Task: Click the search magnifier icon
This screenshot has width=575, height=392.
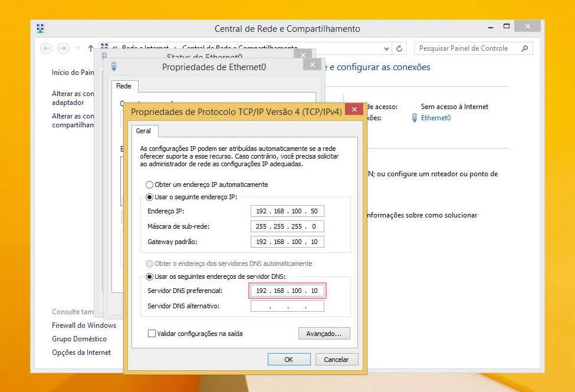Action: click(x=525, y=48)
